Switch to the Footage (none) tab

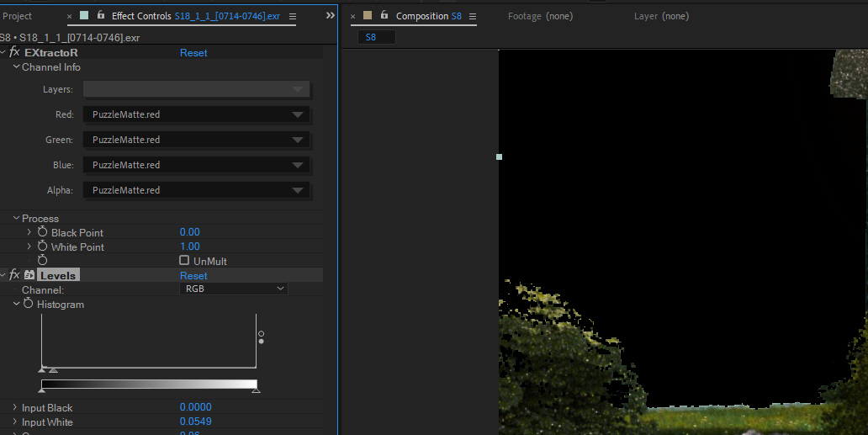540,16
